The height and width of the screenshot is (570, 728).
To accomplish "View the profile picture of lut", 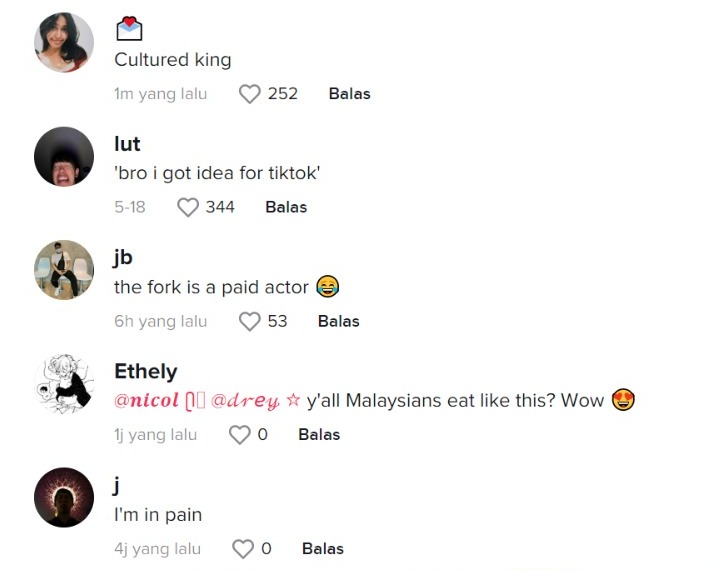I will (x=64, y=156).
